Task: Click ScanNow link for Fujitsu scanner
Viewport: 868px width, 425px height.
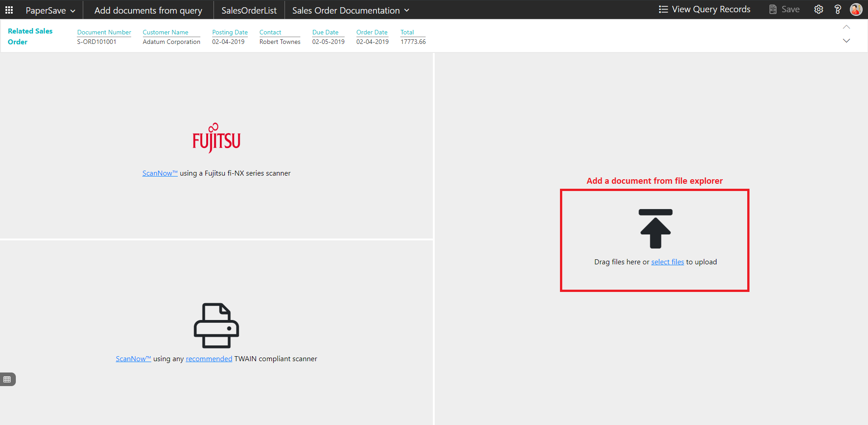Action: click(160, 173)
